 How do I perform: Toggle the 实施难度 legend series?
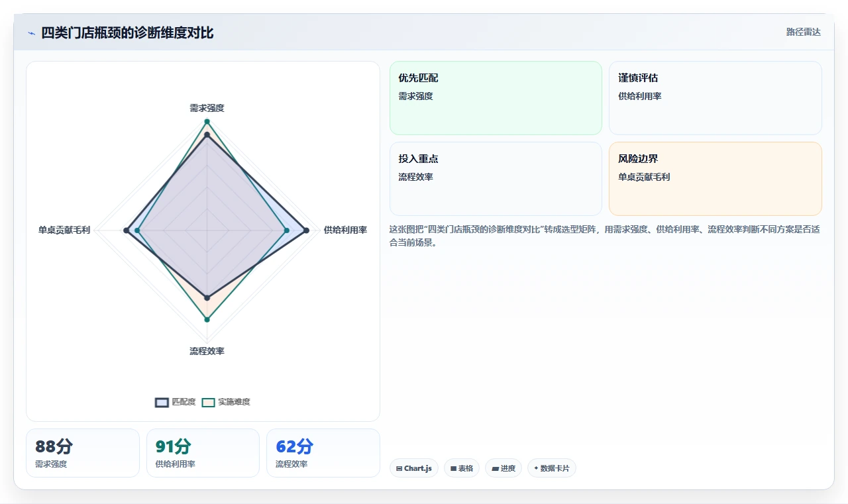(x=226, y=402)
